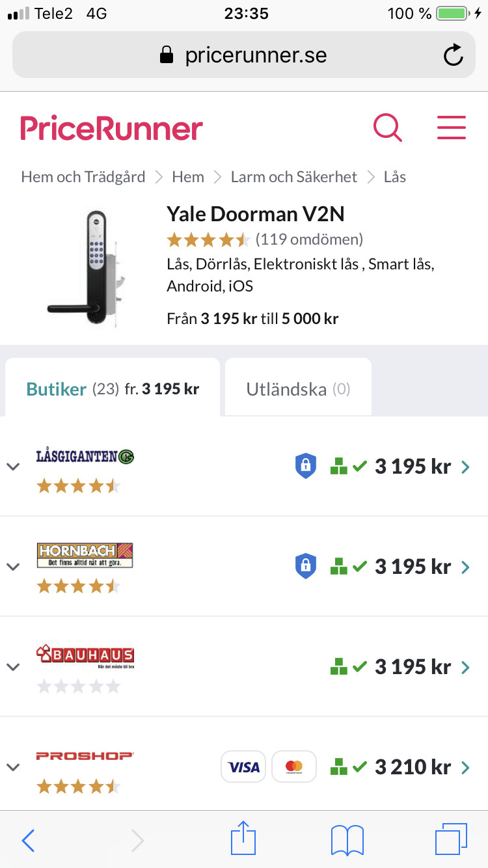Select the Butiker tab
This screenshot has height=868, width=488.
click(113, 389)
